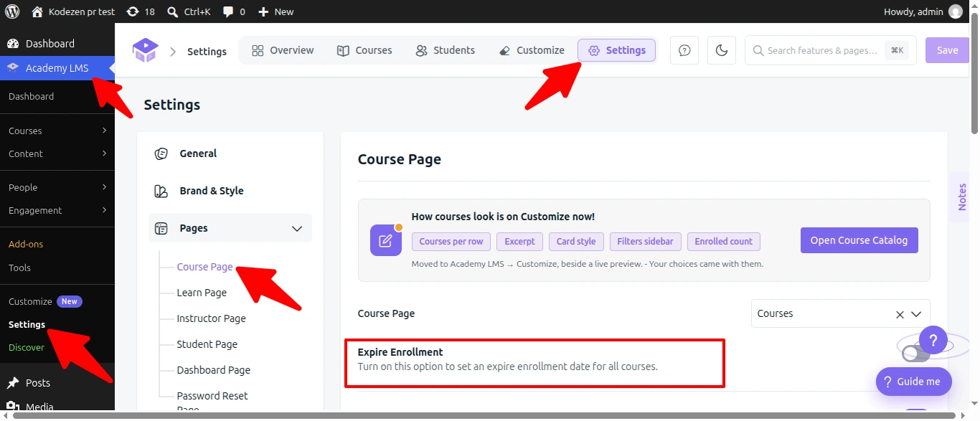This screenshot has width=980, height=421.
Task: Expand the Content sidebar submenu
Action: tap(57, 153)
